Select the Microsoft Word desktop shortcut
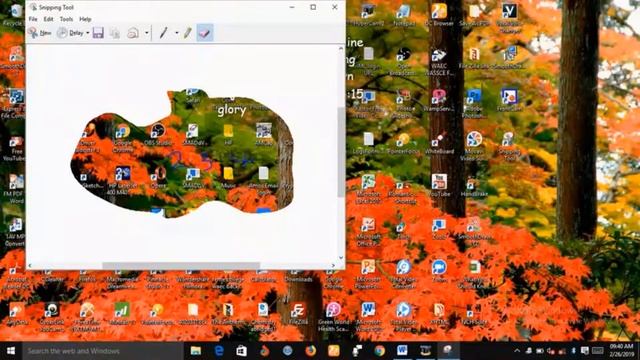 368,317
